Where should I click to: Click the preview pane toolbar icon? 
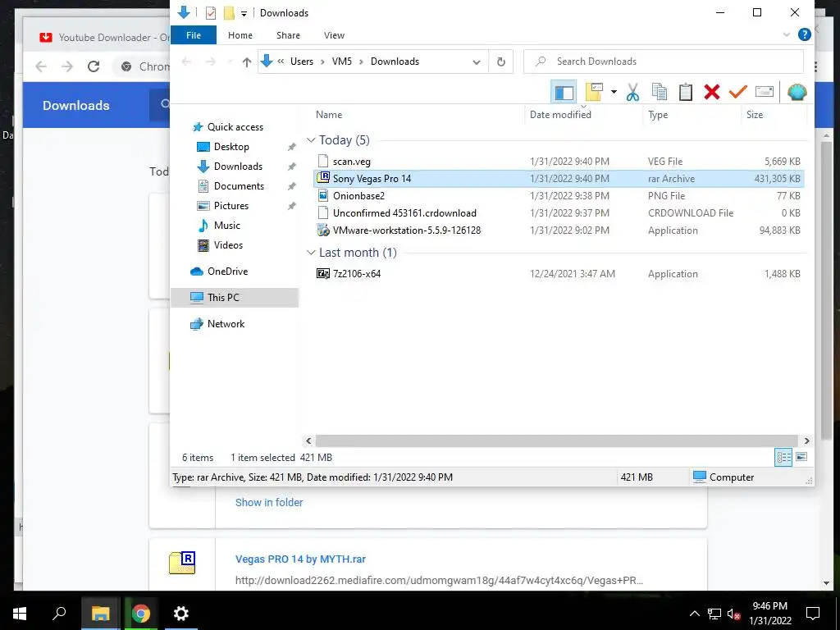(x=564, y=92)
